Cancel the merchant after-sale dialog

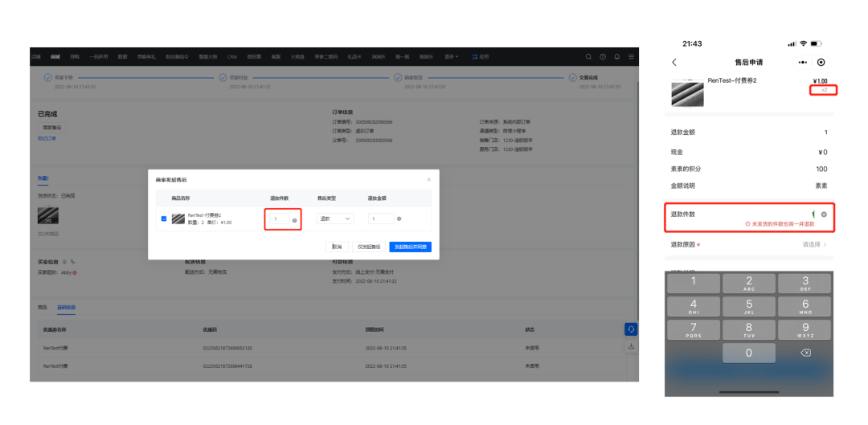click(337, 247)
